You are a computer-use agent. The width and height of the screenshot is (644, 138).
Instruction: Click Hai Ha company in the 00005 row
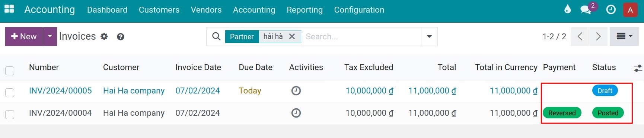click(134, 91)
